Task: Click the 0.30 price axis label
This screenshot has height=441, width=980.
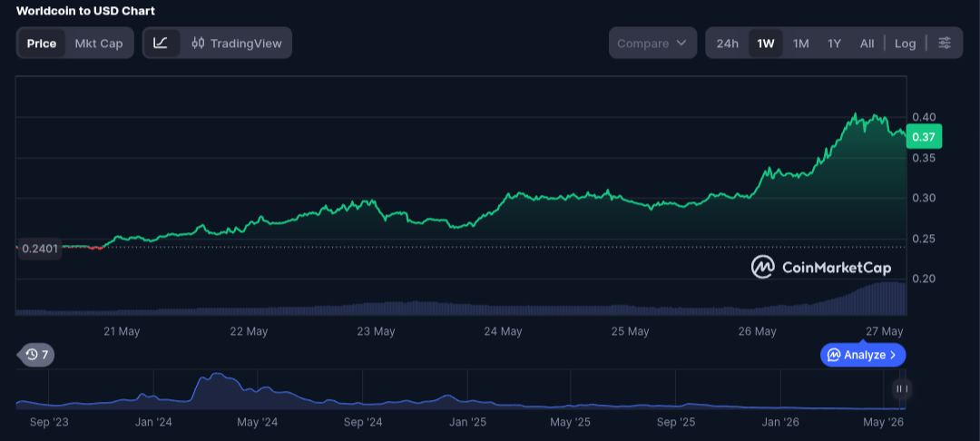Action: pyautogui.click(x=924, y=198)
